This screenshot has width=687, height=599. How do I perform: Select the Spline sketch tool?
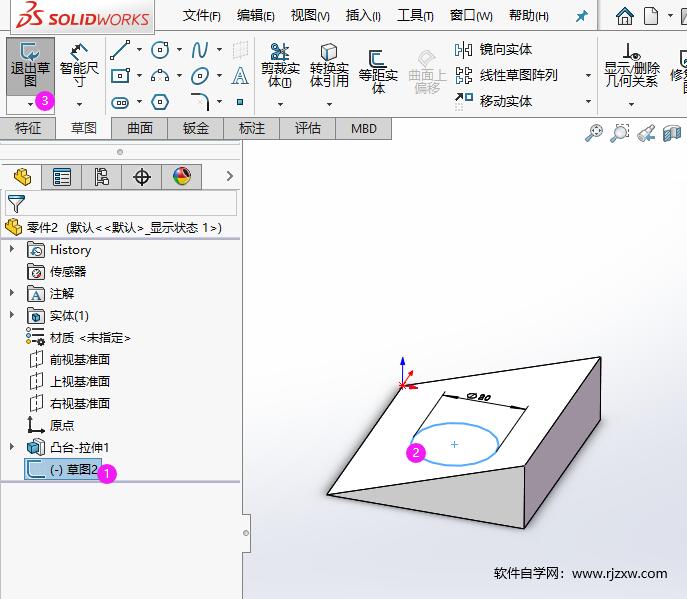(200, 50)
